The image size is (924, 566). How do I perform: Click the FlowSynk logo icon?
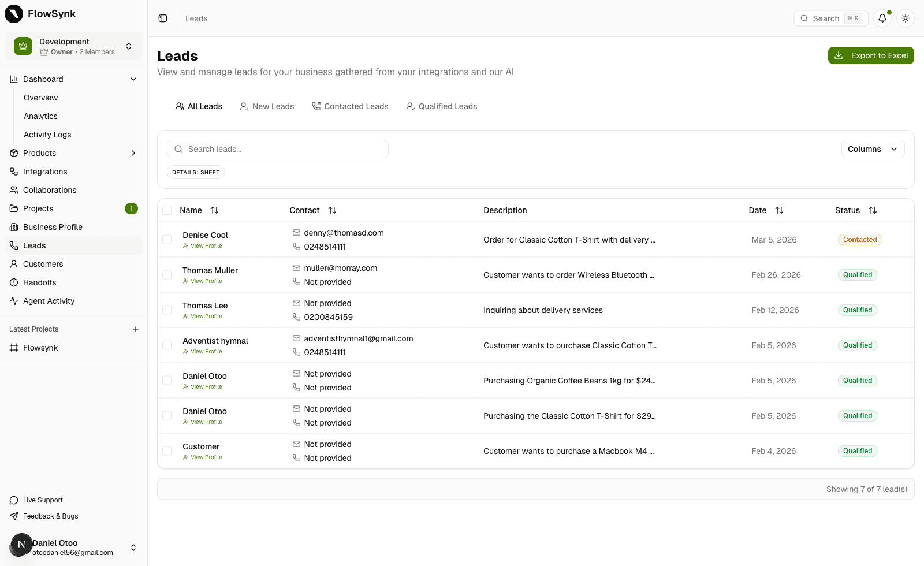pos(14,14)
